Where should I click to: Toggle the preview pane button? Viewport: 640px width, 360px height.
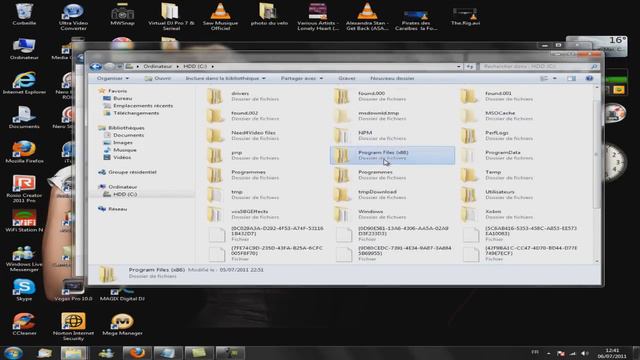(x=571, y=78)
